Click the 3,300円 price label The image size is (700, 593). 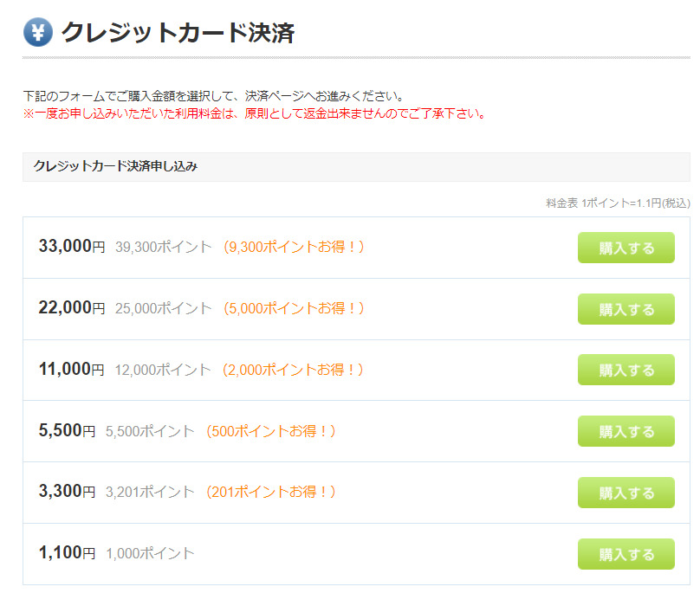tap(67, 491)
